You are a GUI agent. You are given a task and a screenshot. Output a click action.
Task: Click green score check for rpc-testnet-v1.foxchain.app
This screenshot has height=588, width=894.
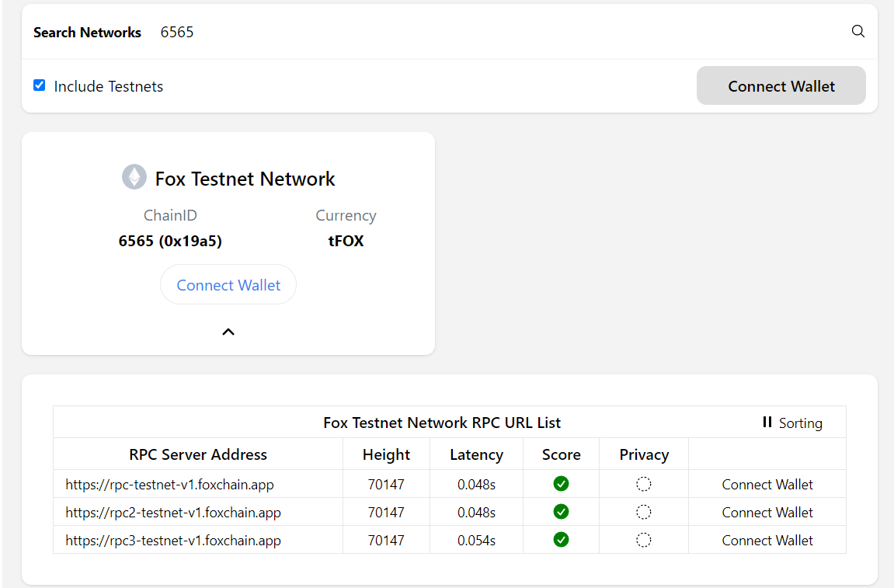pyautogui.click(x=561, y=484)
